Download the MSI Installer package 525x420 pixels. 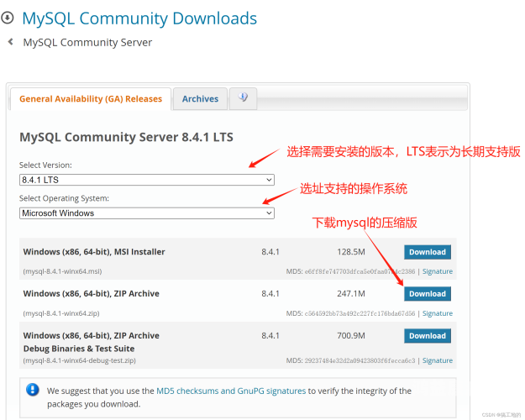(x=428, y=252)
